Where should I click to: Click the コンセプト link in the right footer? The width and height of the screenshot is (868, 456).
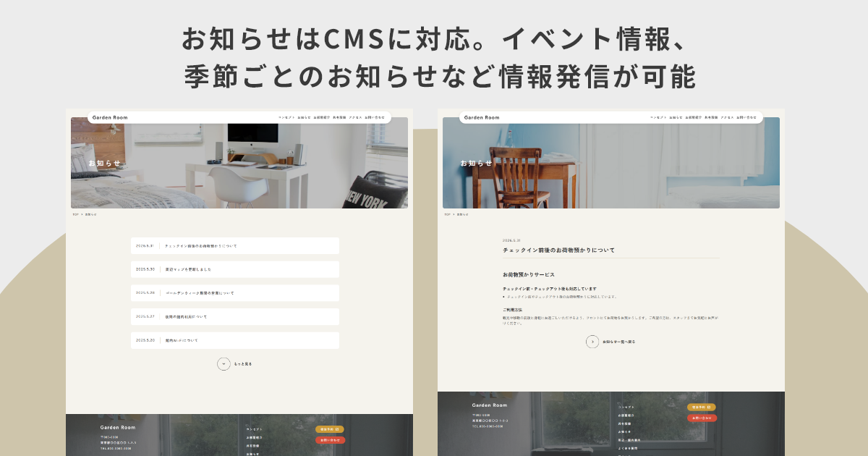pyautogui.click(x=626, y=407)
